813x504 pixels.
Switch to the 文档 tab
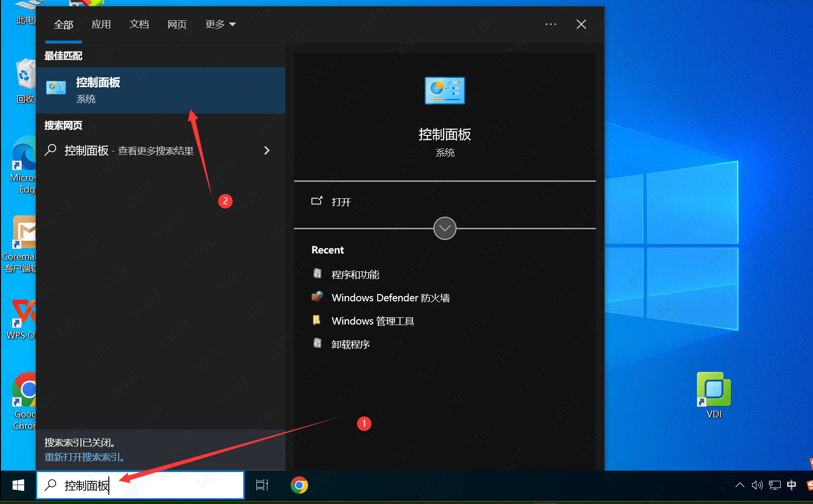pos(139,24)
